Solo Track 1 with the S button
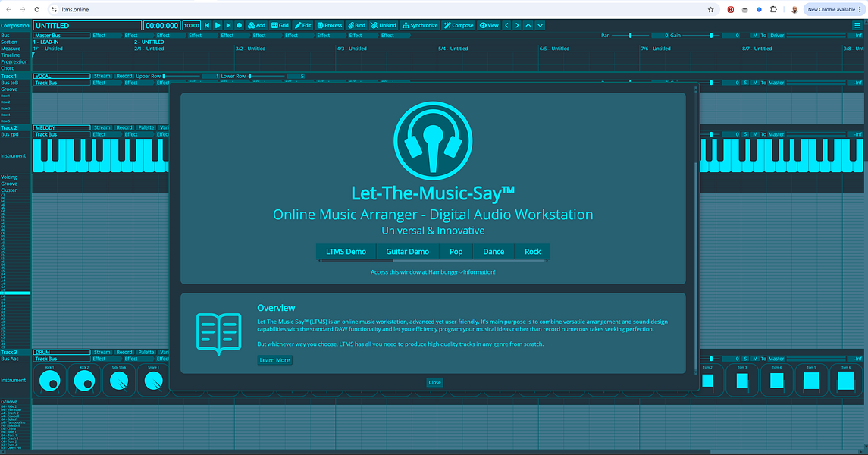Viewport: 868px width, 455px height. tap(746, 83)
